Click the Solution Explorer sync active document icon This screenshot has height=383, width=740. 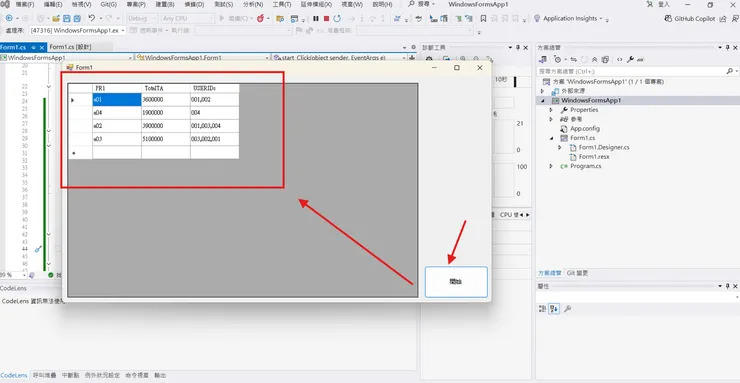click(573, 59)
